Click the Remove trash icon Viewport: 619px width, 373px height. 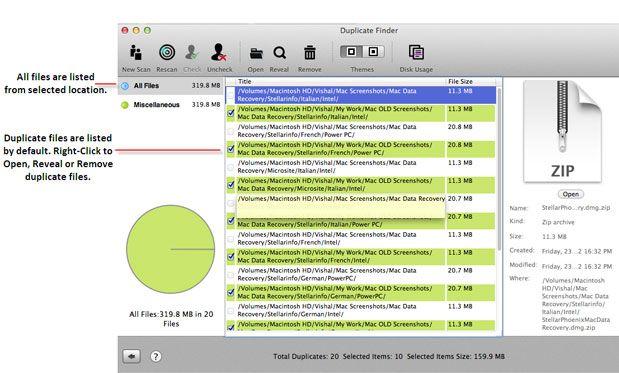[x=310, y=52]
